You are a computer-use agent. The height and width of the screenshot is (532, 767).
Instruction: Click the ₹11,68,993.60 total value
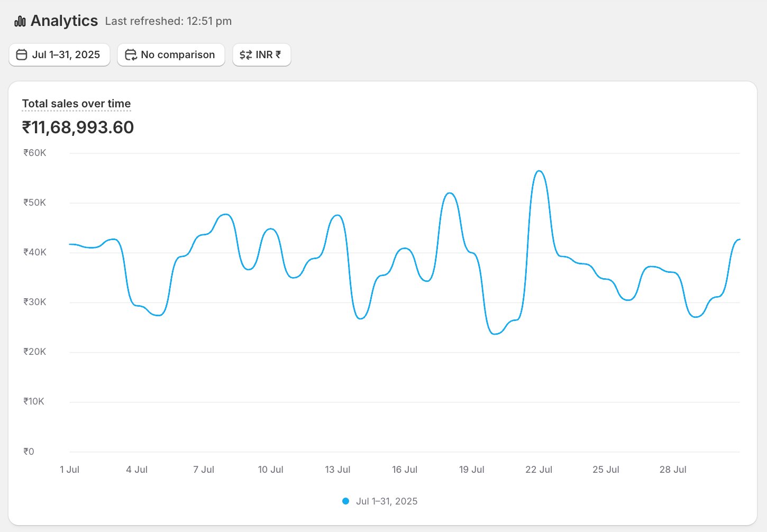(x=78, y=127)
